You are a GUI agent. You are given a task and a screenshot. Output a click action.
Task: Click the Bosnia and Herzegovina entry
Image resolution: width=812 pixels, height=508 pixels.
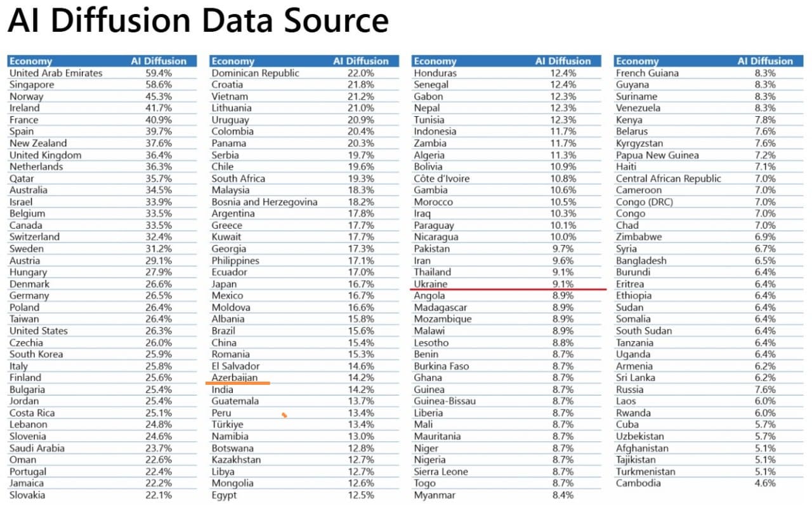click(265, 202)
